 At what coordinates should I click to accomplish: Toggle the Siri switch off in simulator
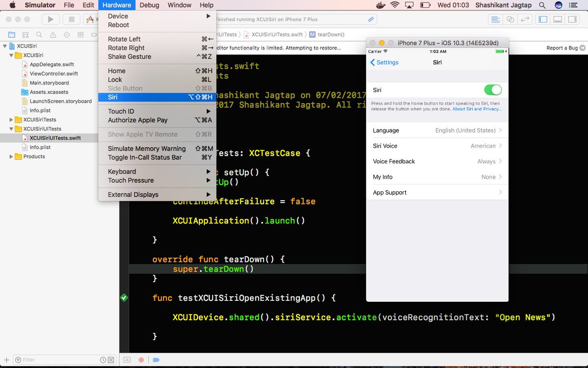coord(493,90)
